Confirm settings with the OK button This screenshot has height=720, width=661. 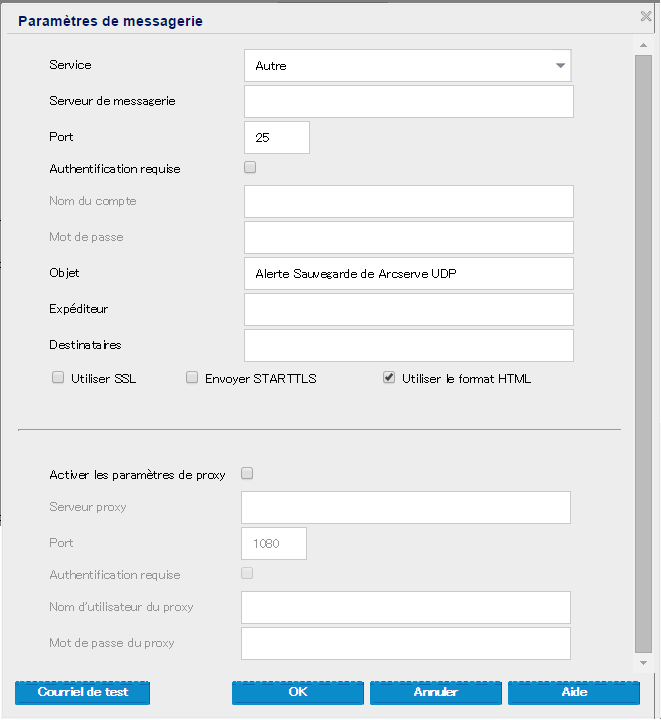point(298,692)
